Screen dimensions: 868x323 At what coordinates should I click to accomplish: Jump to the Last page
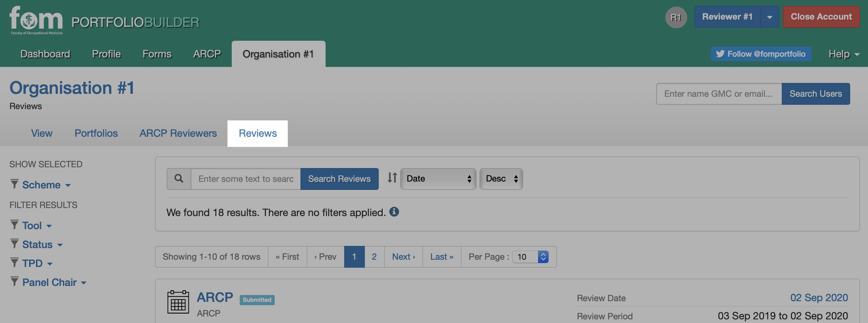tap(442, 257)
